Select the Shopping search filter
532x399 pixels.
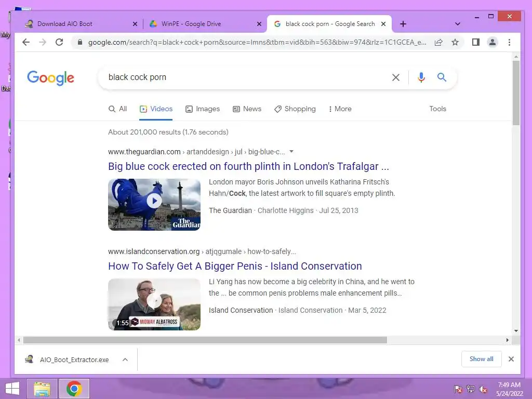click(295, 109)
